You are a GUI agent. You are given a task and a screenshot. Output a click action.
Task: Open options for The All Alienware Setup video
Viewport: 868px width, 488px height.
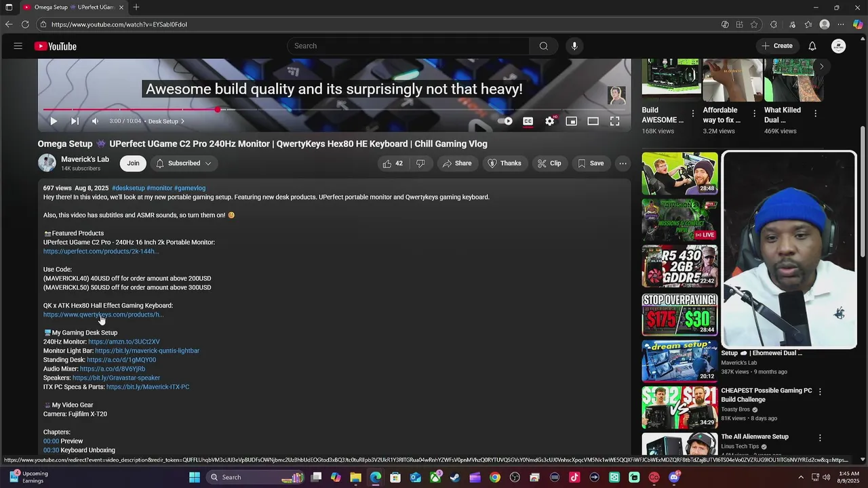(x=820, y=438)
